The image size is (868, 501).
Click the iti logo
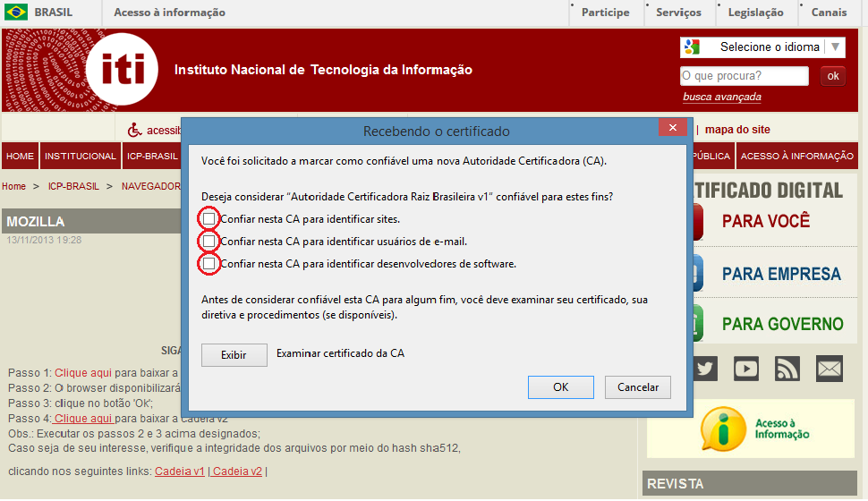click(x=122, y=69)
